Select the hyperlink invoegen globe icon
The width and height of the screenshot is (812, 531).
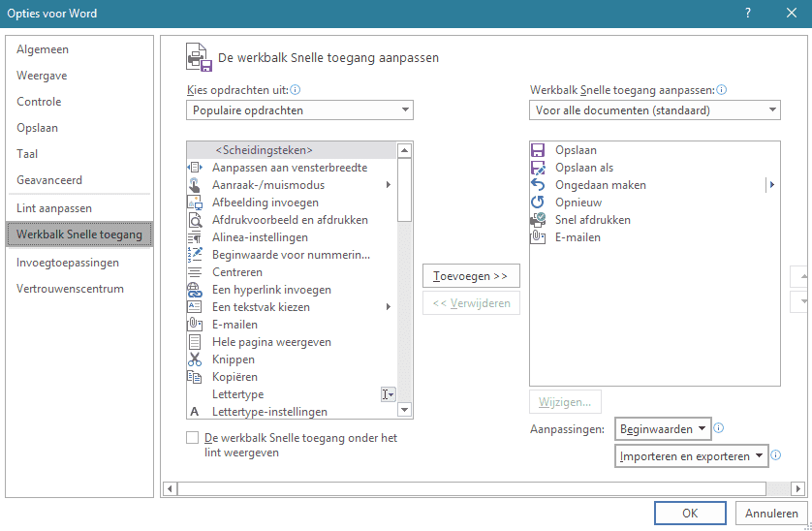195,290
